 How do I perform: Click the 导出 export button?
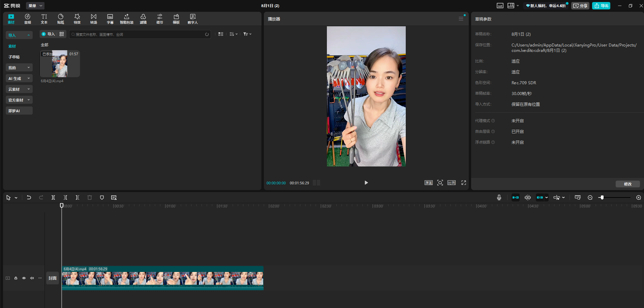point(601,6)
